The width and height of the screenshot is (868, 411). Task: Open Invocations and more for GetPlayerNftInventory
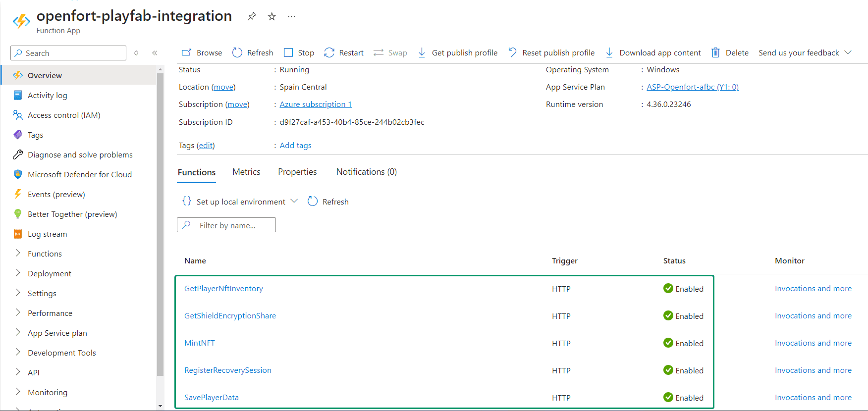pos(813,289)
